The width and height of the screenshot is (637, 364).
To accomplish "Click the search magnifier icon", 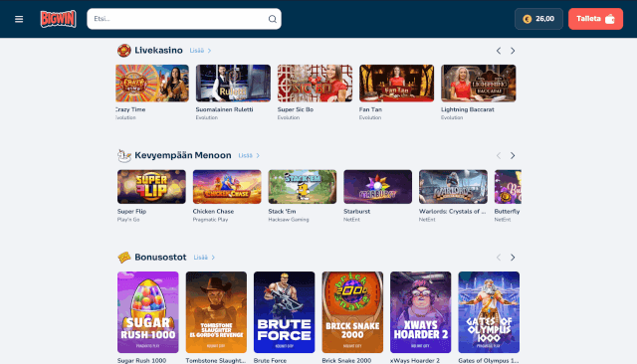I will coord(272,19).
